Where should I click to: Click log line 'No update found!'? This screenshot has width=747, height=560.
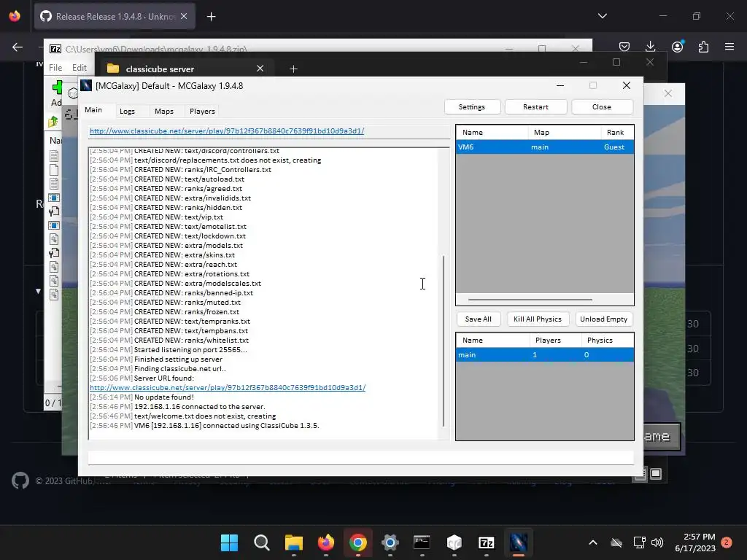[x=164, y=397]
